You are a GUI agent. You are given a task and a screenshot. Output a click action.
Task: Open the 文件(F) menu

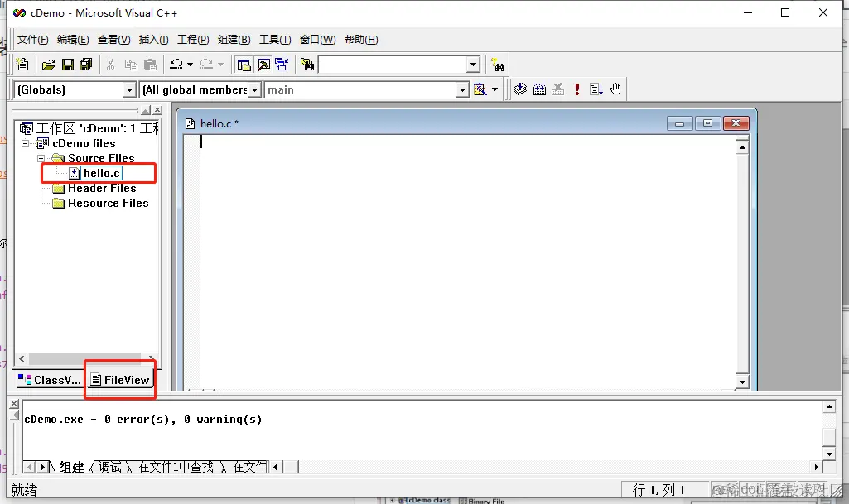(x=32, y=40)
